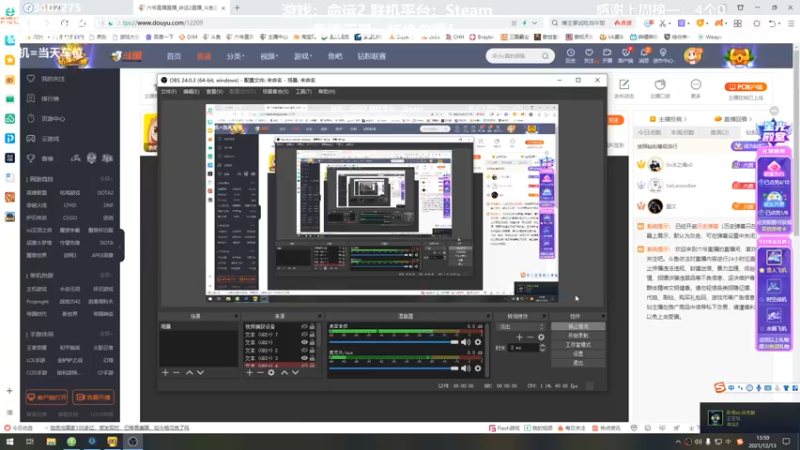Move source up in Sources panel
This screenshot has height=450, width=800.
pyautogui.click(x=284, y=373)
